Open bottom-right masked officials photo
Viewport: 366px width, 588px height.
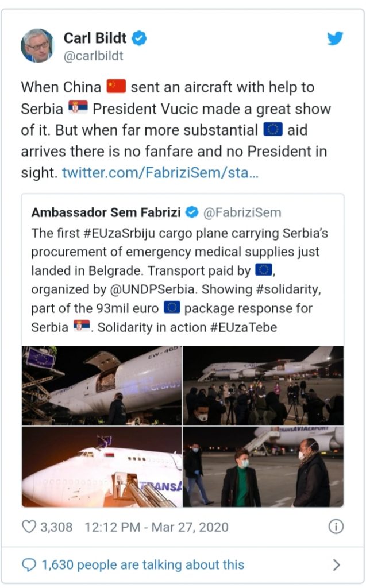[263, 467]
